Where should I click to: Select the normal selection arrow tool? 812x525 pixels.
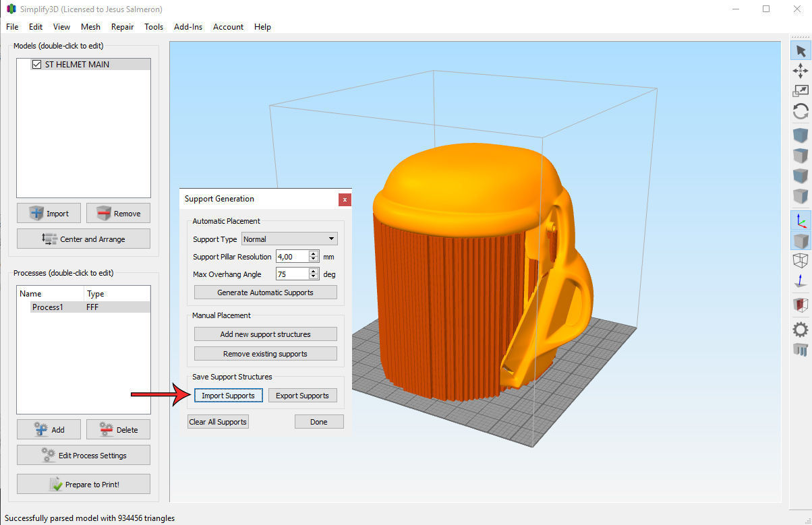(801, 51)
